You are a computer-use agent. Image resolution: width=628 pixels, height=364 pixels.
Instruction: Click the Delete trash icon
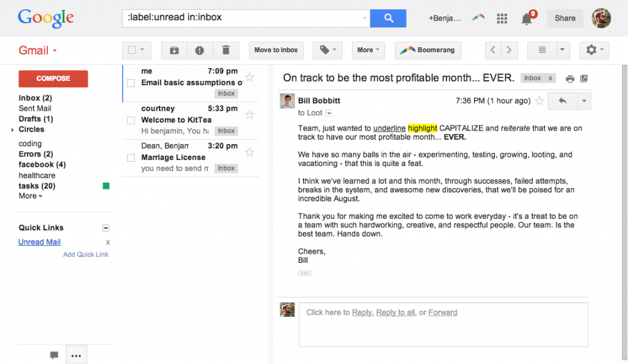pos(226,50)
